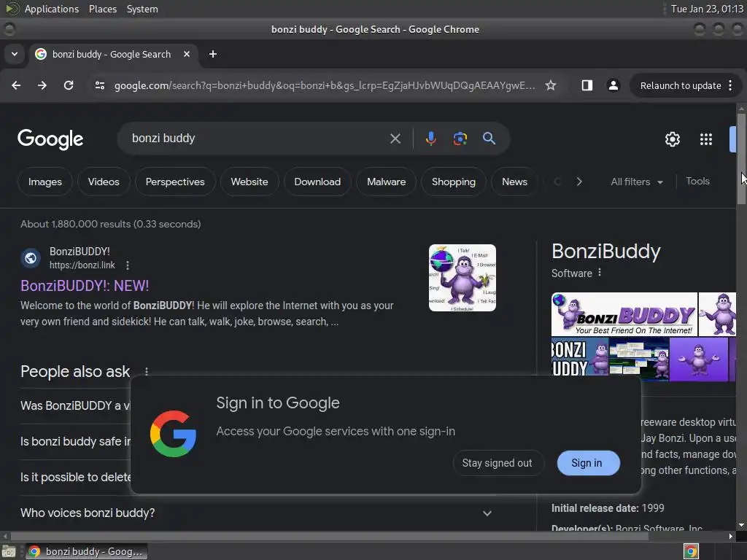Click scroll down arrow on vertical scrollbar

tap(741, 525)
